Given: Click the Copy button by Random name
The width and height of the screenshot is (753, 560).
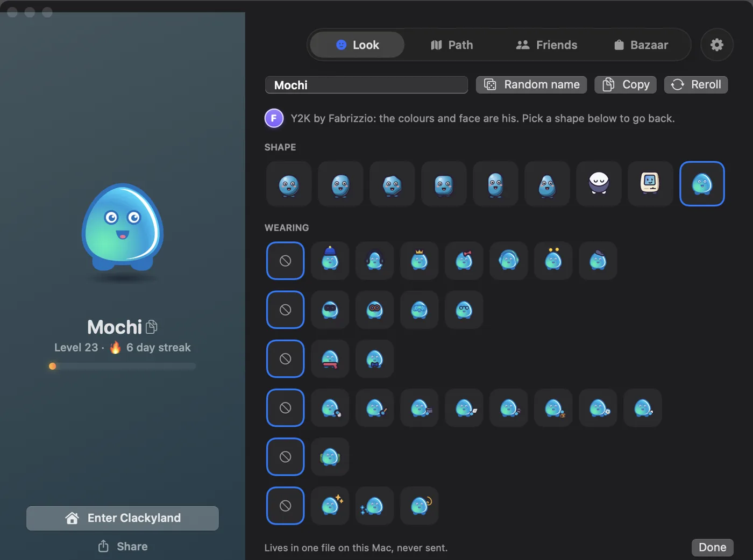Looking at the screenshot, I should pyautogui.click(x=626, y=84).
